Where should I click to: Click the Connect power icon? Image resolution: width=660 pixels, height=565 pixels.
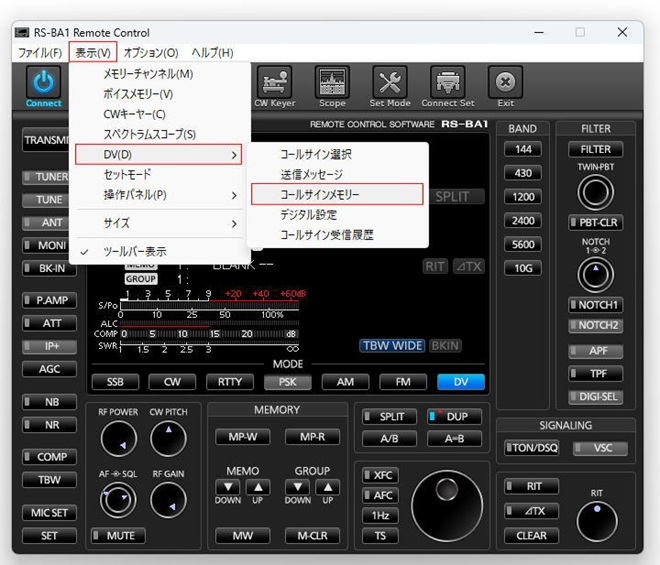[x=43, y=84]
